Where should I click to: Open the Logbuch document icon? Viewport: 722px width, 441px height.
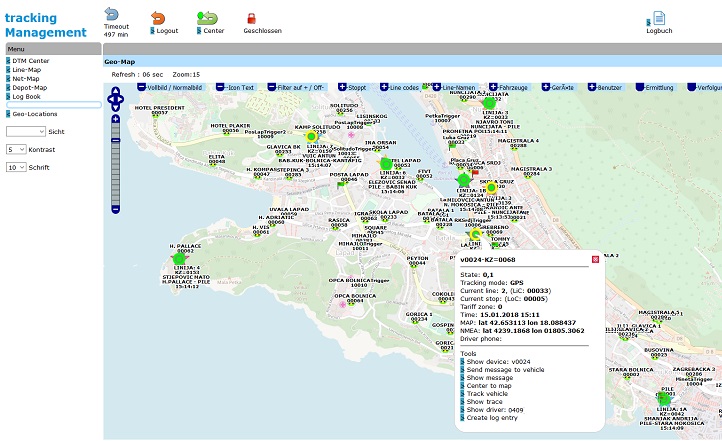click(x=659, y=18)
